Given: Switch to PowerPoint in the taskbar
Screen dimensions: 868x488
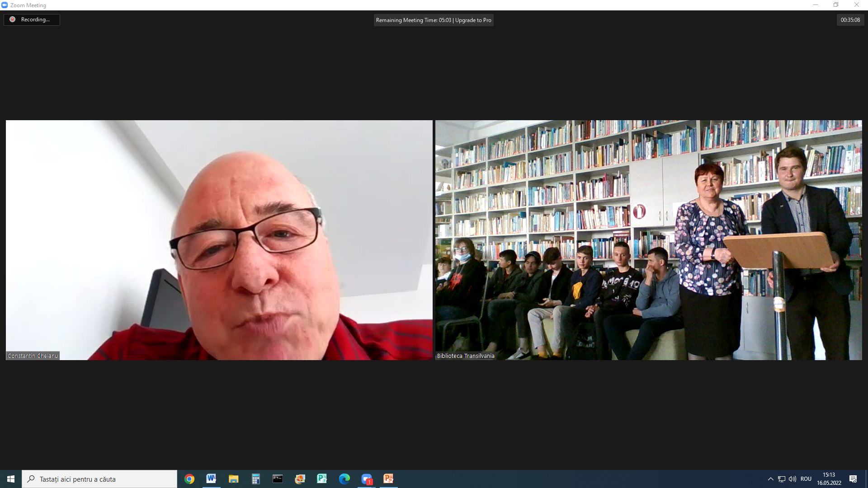Looking at the screenshot, I should pyautogui.click(x=388, y=479).
